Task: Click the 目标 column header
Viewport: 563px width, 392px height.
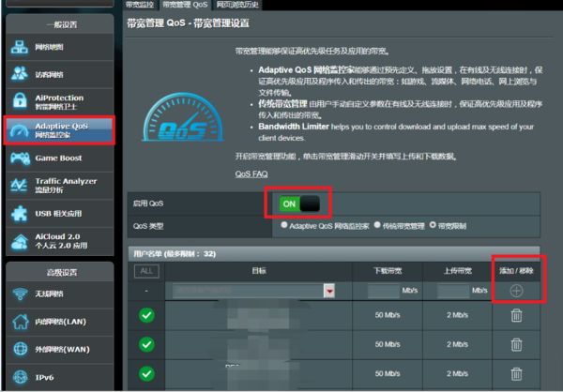Action: tap(259, 271)
